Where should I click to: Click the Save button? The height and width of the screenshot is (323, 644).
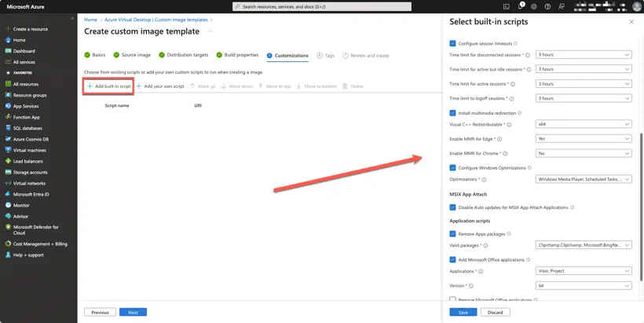point(463,312)
